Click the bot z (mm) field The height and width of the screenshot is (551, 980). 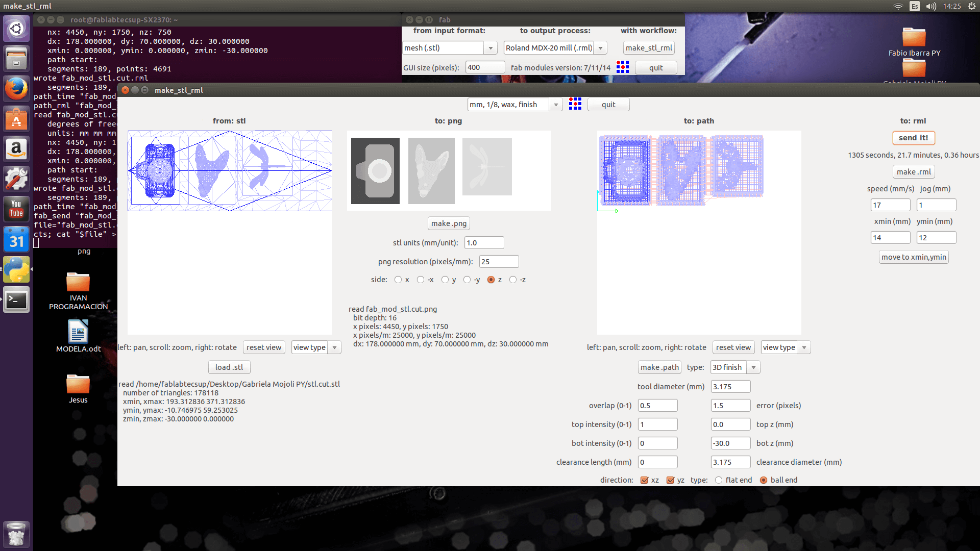pyautogui.click(x=730, y=443)
